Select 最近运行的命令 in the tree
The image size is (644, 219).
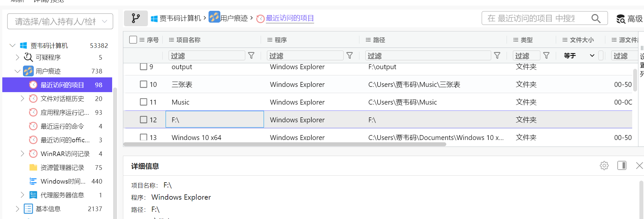point(62,126)
